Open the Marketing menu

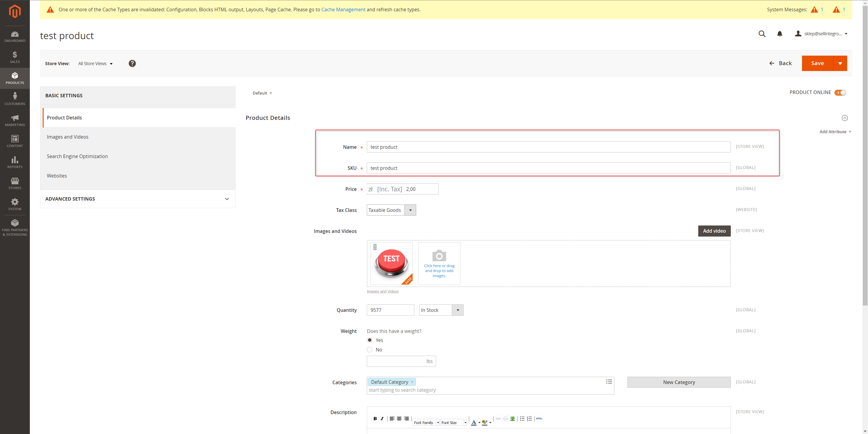pyautogui.click(x=15, y=120)
